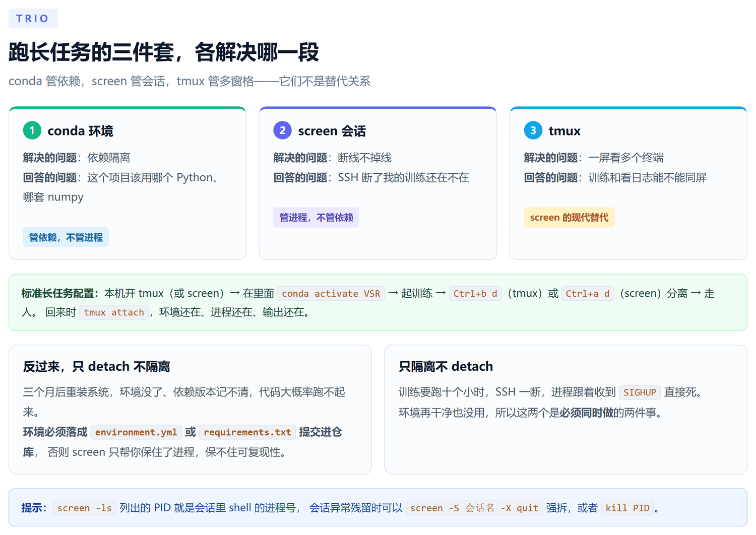Image resolution: width=756 pixels, height=535 pixels.
Task: Select the '管进程，不管依赖' tag
Action: (x=317, y=218)
